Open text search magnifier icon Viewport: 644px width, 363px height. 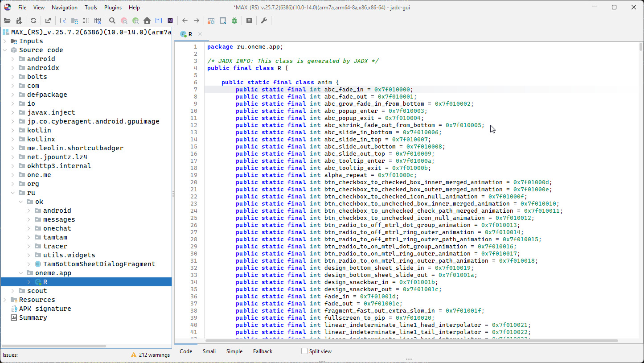(112, 21)
